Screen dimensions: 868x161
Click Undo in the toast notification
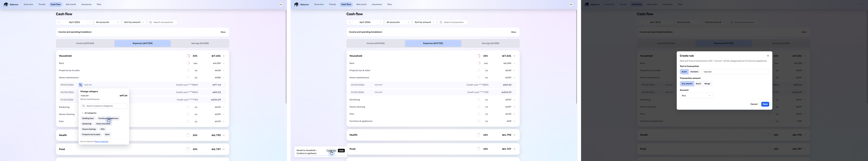[x=341, y=151]
